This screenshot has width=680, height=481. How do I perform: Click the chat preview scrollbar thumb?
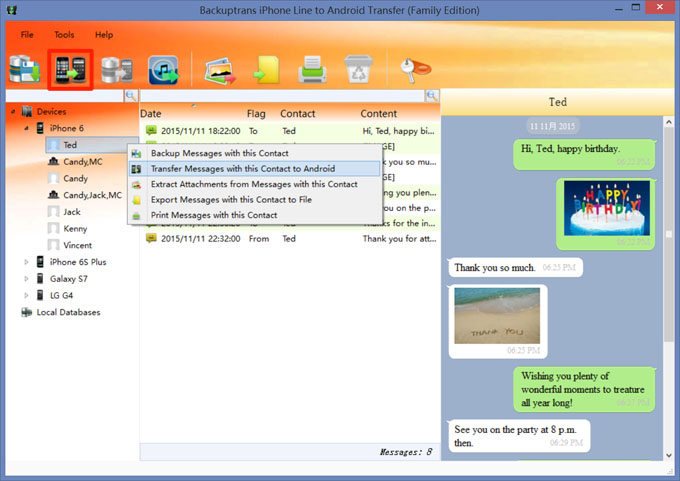pos(669,234)
